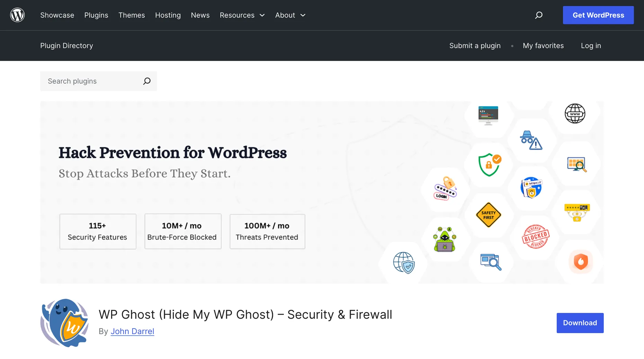Click Stop Attacks Before They Start text
This screenshot has width=644, height=359.
[144, 173]
